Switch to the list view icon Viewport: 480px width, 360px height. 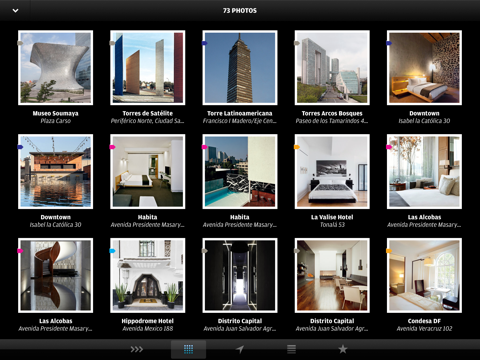click(291, 349)
